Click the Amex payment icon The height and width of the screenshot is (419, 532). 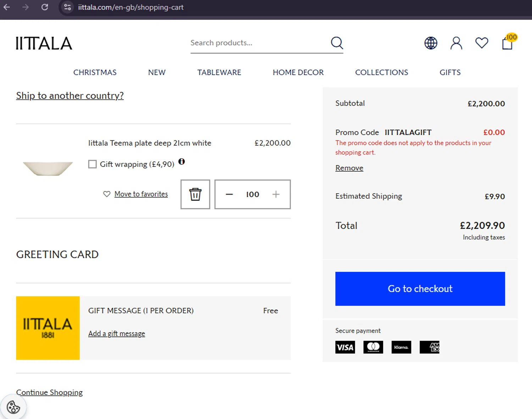click(x=430, y=347)
